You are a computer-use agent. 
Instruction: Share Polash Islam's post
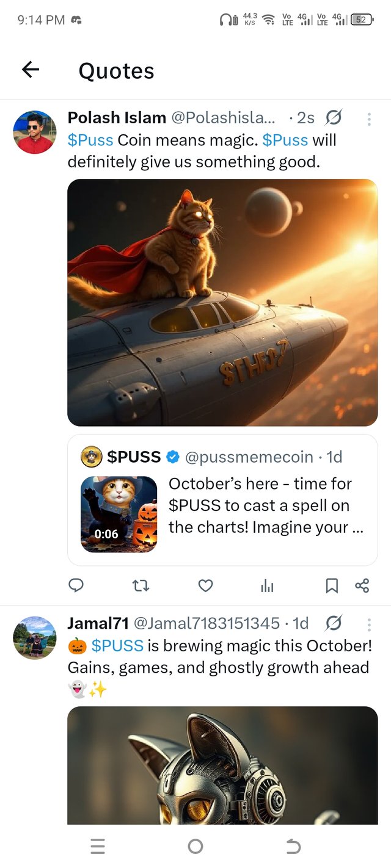[x=362, y=586]
